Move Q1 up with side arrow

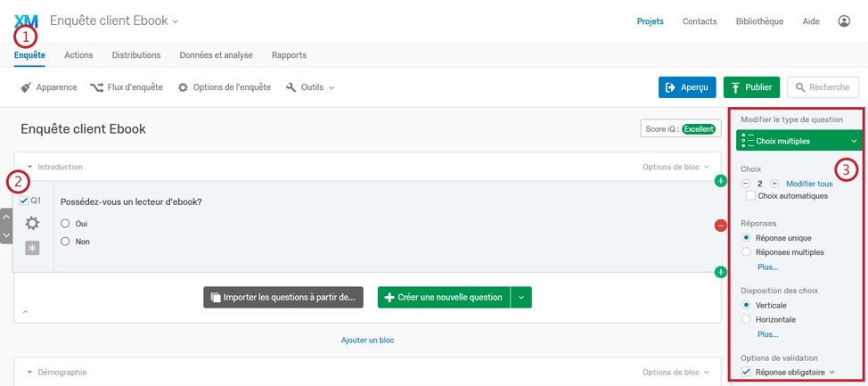6,217
